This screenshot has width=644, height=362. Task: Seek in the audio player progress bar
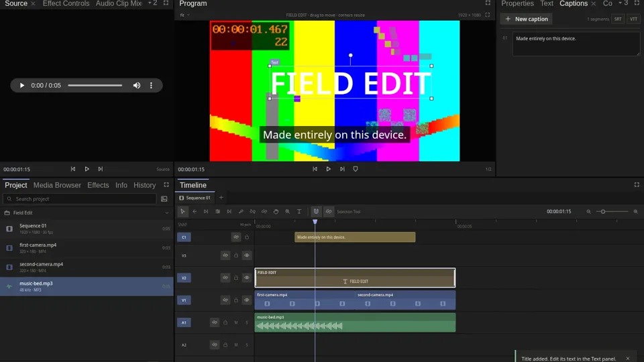tap(95, 85)
